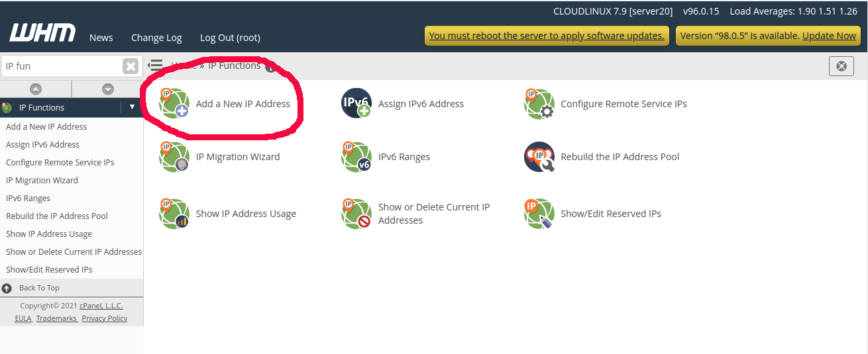Open the Add a New IP Address icon
Image resolution: width=868 pixels, height=354 pixels.
coord(174,104)
